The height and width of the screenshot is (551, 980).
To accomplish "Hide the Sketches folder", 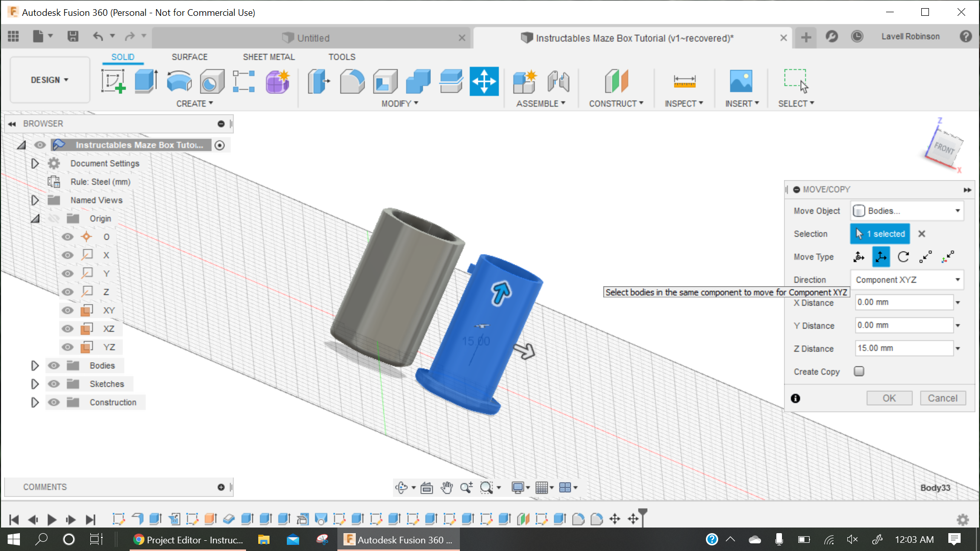I will 54,384.
